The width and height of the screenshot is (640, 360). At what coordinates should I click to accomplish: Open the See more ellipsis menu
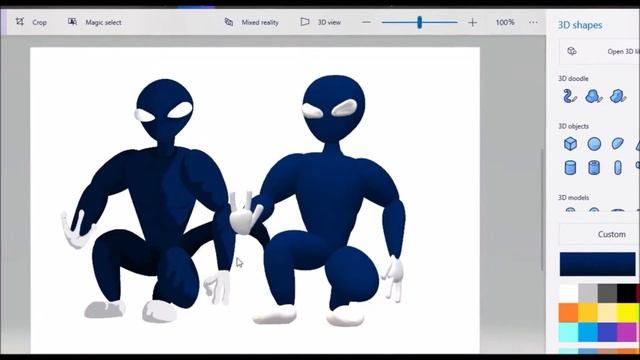[533, 22]
